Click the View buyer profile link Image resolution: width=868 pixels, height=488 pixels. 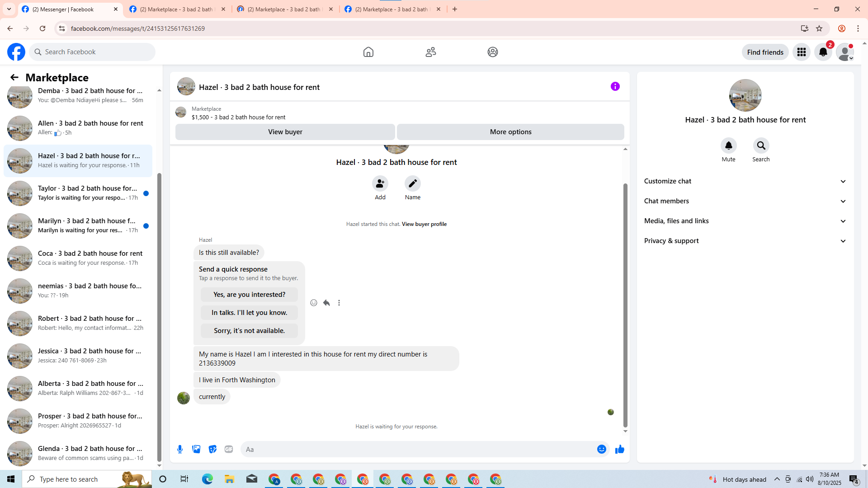[x=424, y=224]
